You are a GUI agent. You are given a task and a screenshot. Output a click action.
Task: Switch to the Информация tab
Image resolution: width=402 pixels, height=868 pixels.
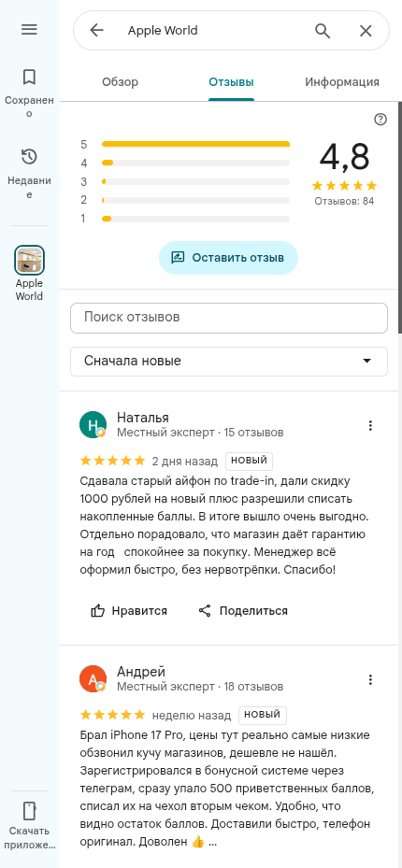click(x=342, y=82)
